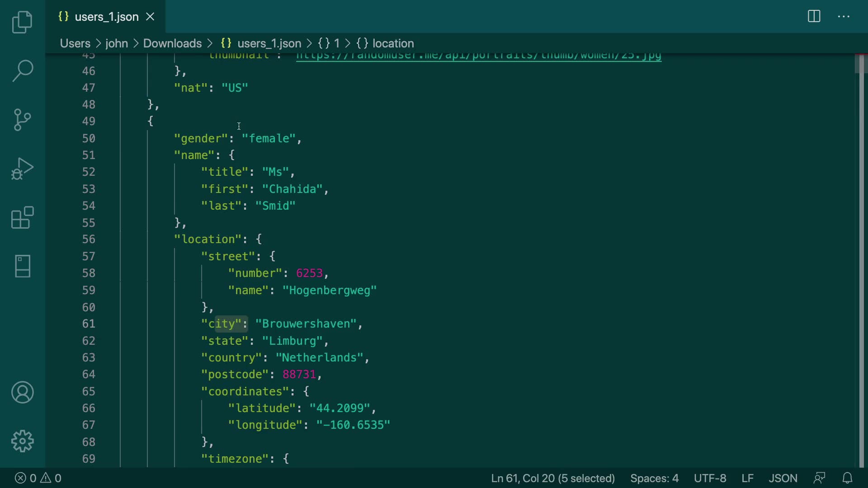This screenshot has height=488, width=868.
Task: Open Run and Debug view
Action: pos(22,169)
